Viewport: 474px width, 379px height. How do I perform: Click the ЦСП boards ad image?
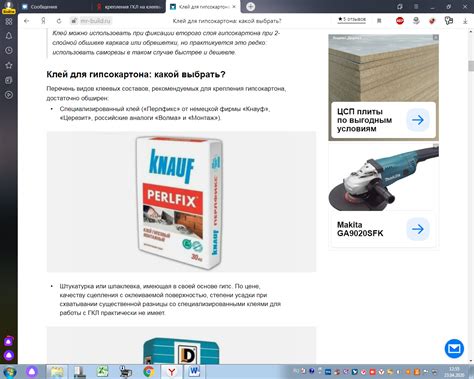tap(383, 68)
